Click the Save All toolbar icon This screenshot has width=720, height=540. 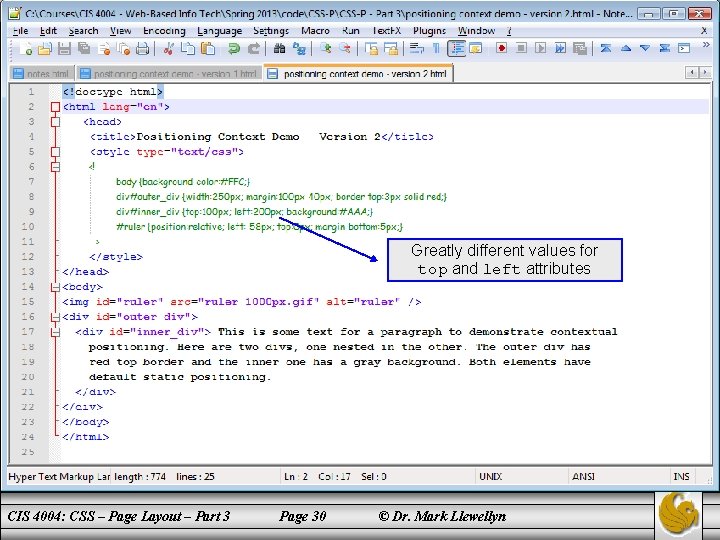pyautogui.click(x=84, y=48)
